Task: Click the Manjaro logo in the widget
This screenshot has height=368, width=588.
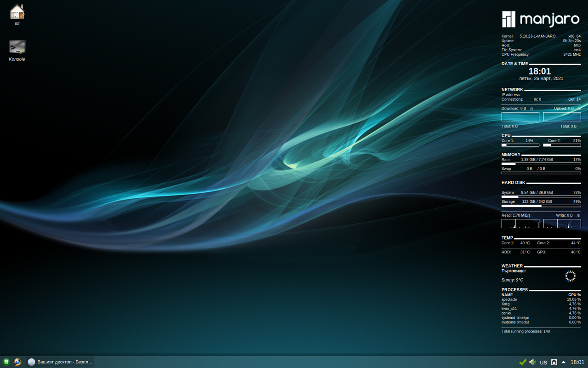Action: (x=540, y=20)
